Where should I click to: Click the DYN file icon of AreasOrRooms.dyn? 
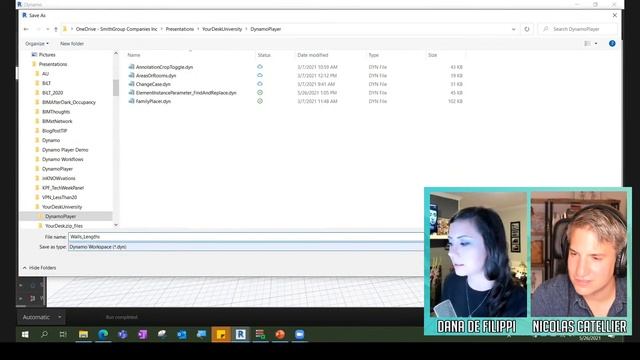point(131,76)
